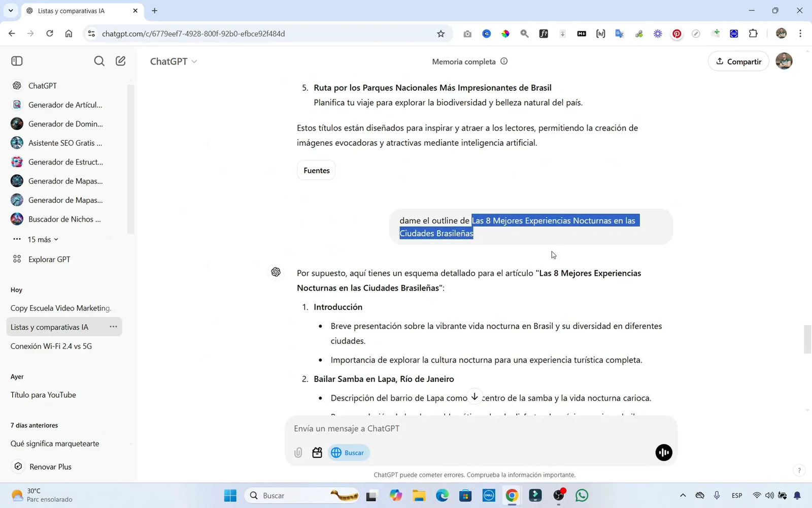
Task: Open the Google Translate extension
Action: [x=619, y=34]
